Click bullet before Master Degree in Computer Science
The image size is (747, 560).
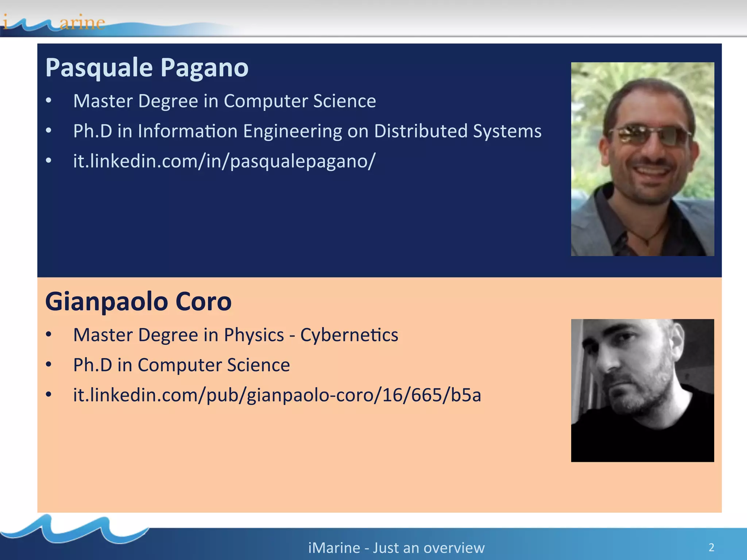(49, 101)
